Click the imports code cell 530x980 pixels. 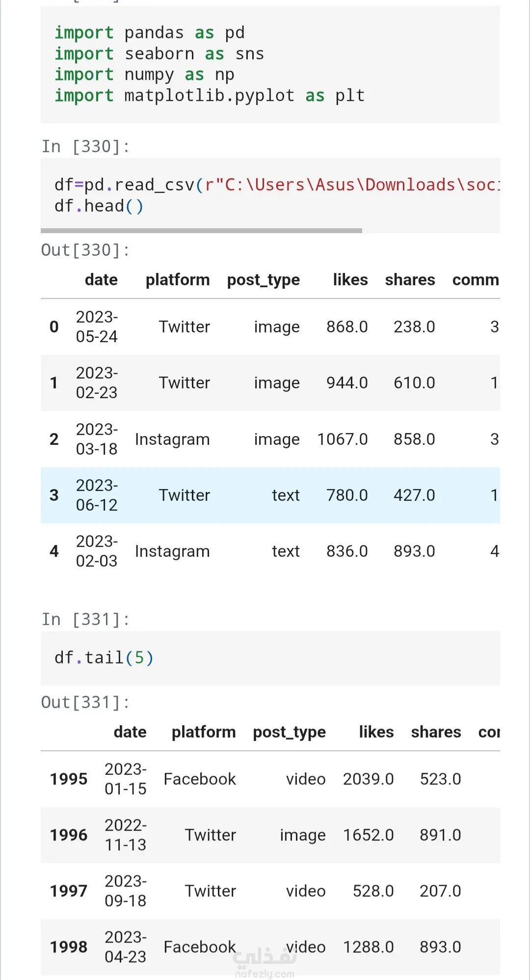click(270, 64)
